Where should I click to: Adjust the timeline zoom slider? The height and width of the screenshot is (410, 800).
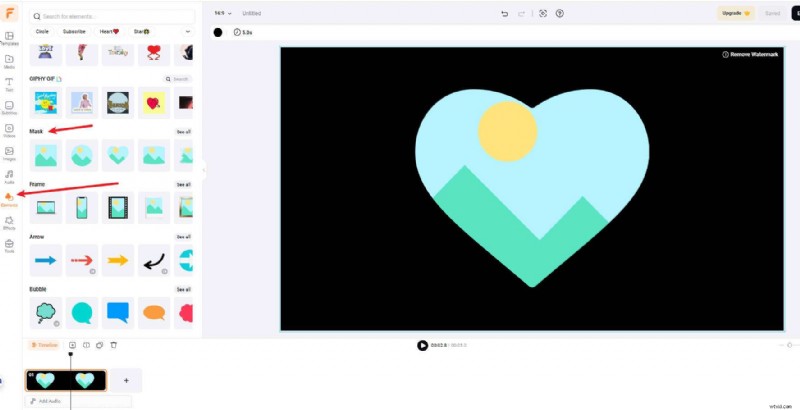[790, 346]
